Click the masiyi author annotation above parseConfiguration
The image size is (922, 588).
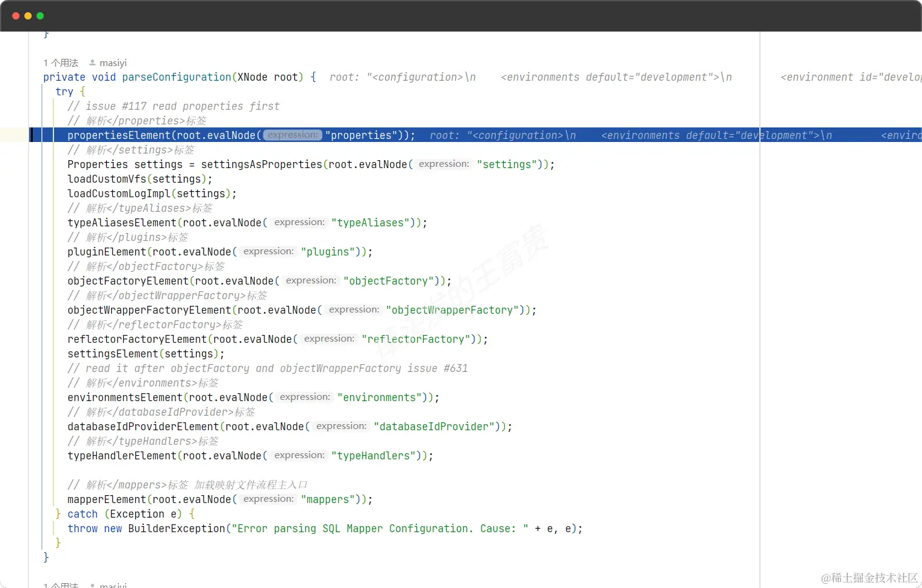click(x=113, y=63)
